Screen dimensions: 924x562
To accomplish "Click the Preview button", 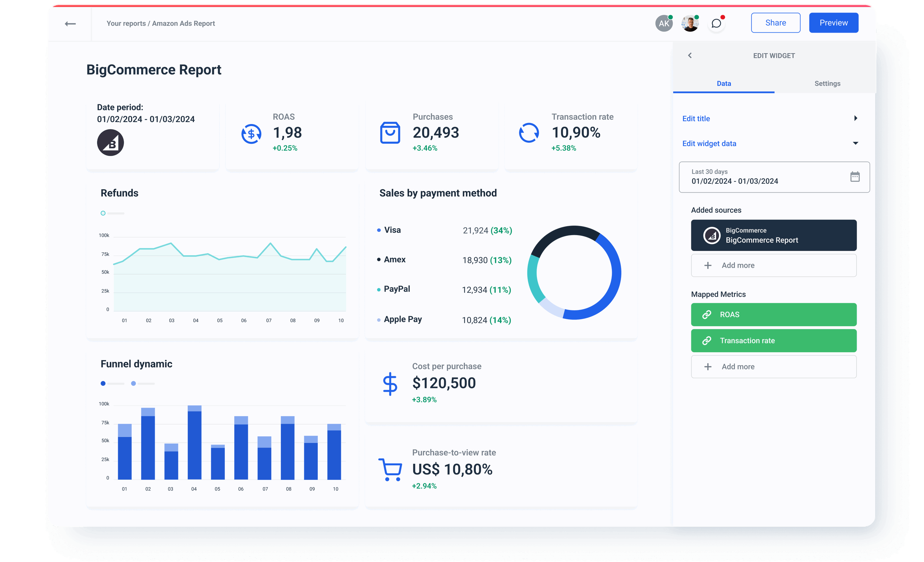I will pos(833,22).
